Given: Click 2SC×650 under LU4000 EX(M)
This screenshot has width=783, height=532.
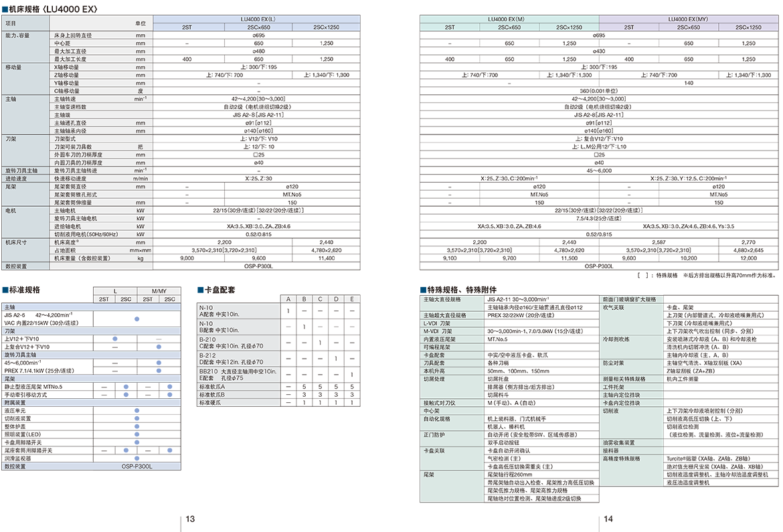Looking at the screenshot, I should click(509, 27).
